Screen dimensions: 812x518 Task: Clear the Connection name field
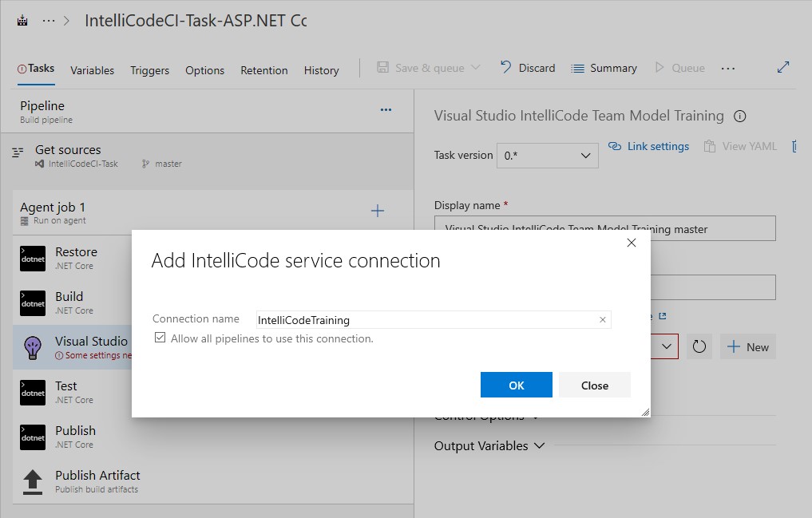[602, 320]
